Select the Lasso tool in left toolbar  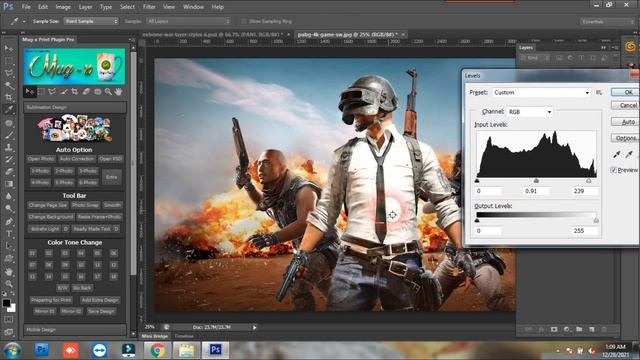(x=9, y=73)
